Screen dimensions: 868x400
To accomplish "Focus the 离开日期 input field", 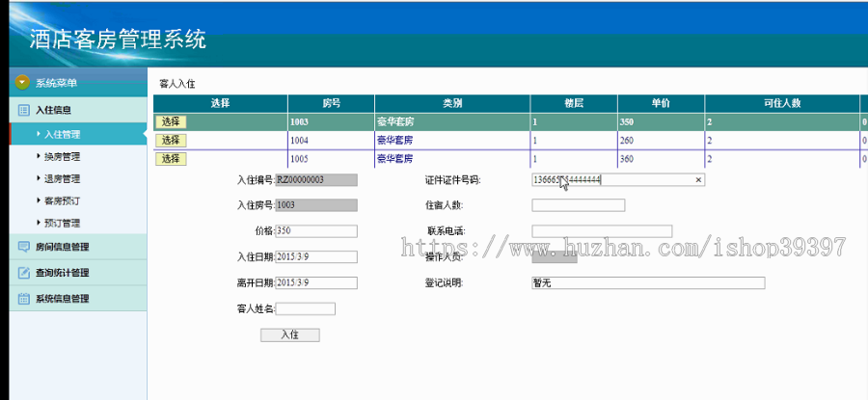I will coord(316,282).
